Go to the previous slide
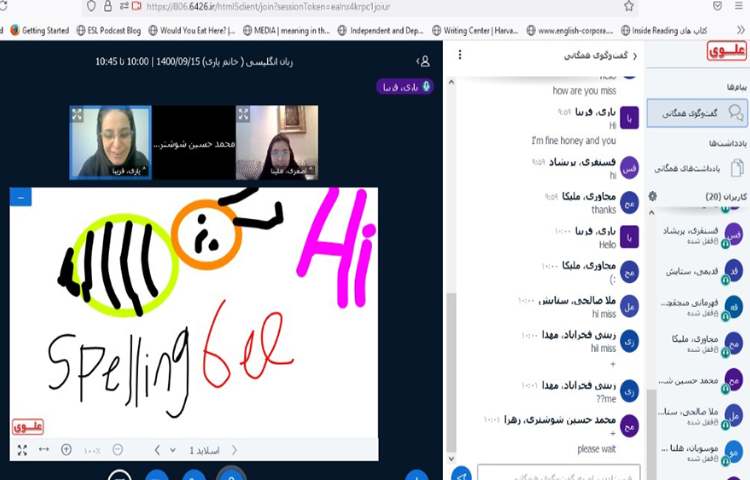This screenshot has width=750, height=480. [x=157, y=450]
